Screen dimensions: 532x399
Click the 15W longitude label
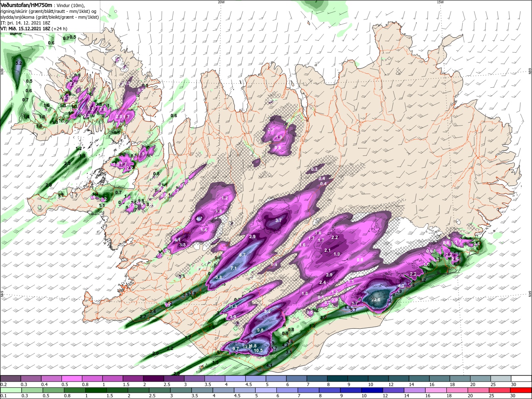[440, 2]
